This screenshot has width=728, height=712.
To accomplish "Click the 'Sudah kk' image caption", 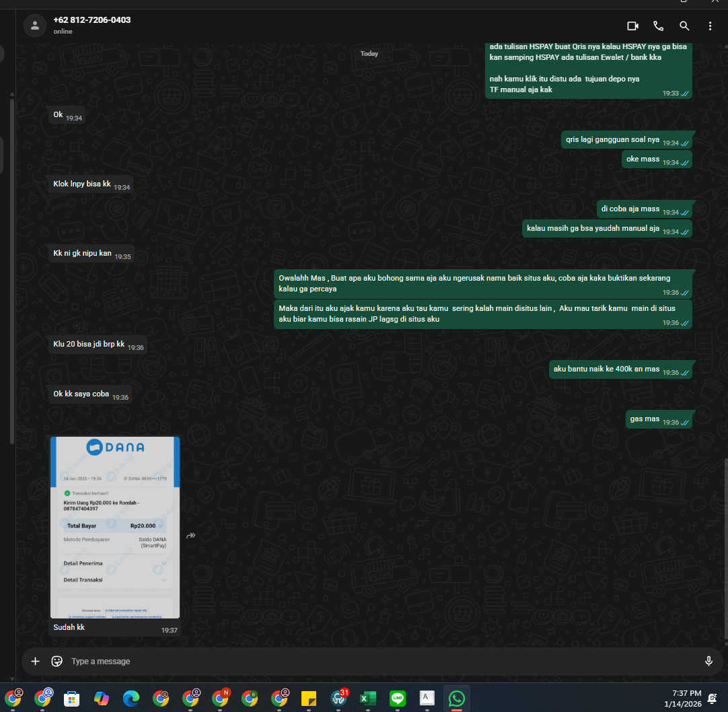I will click(69, 627).
